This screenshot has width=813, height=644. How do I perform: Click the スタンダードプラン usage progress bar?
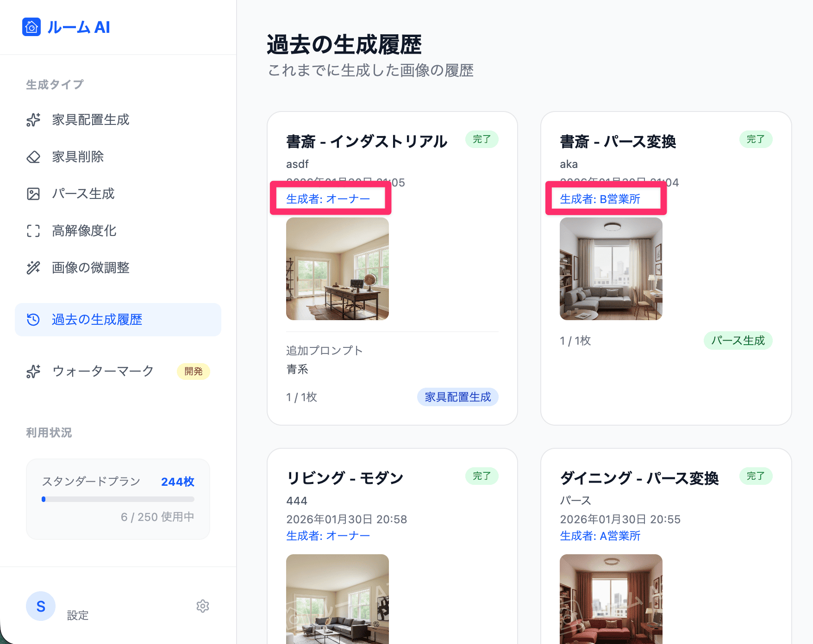click(118, 499)
